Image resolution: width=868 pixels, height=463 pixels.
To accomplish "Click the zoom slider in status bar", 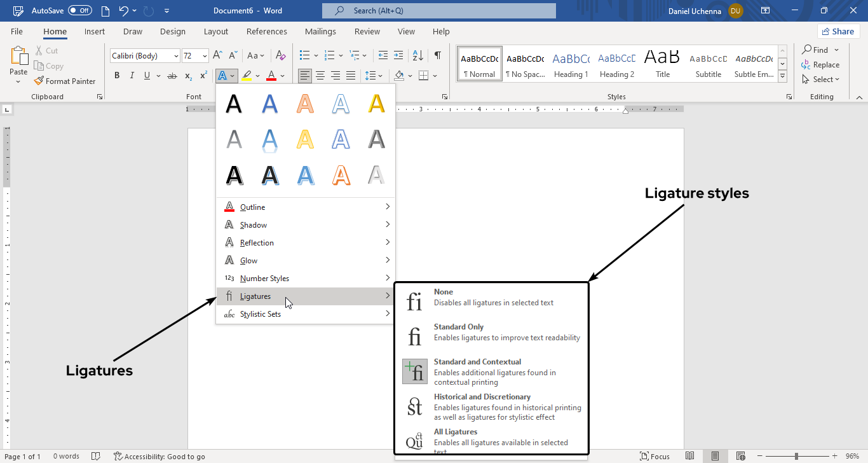I will point(796,456).
